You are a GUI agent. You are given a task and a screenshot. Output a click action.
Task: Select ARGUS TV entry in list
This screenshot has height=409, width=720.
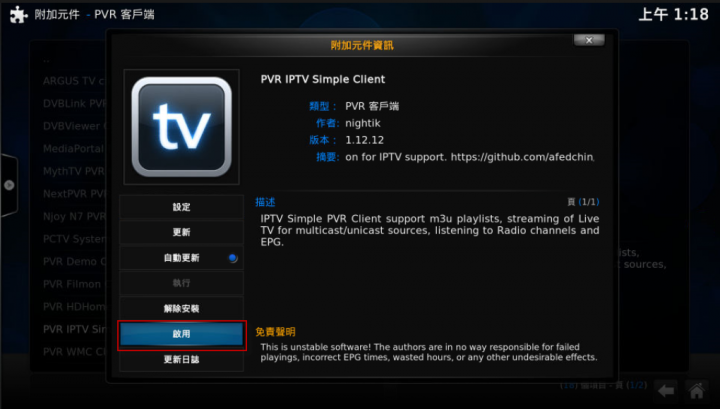75,81
